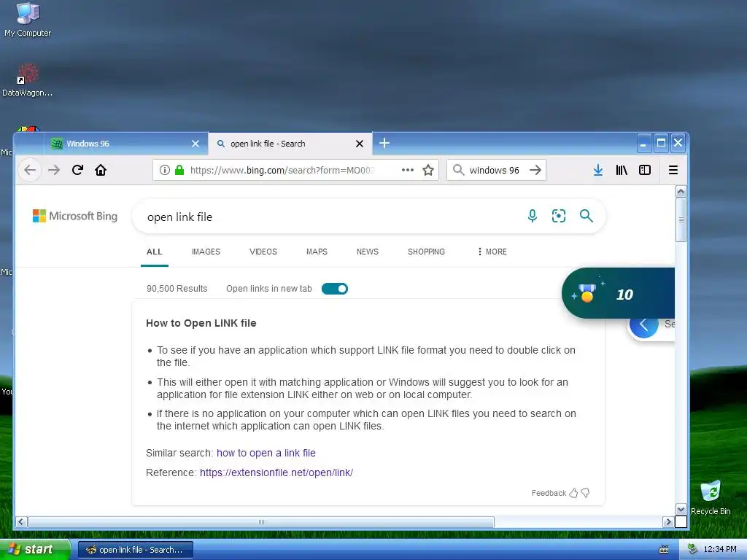
Task: Open the My Computer desktop icon
Action: pyautogui.click(x=28, y=20)
